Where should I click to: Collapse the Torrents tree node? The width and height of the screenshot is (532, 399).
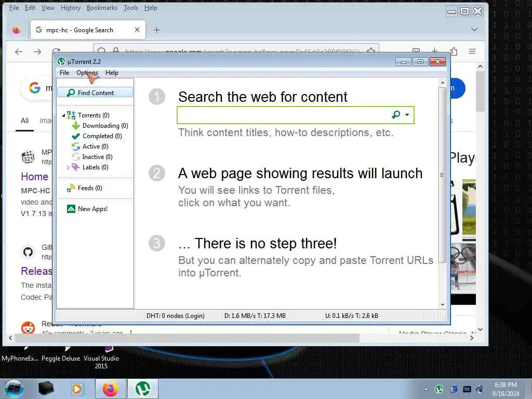(63, 115)
